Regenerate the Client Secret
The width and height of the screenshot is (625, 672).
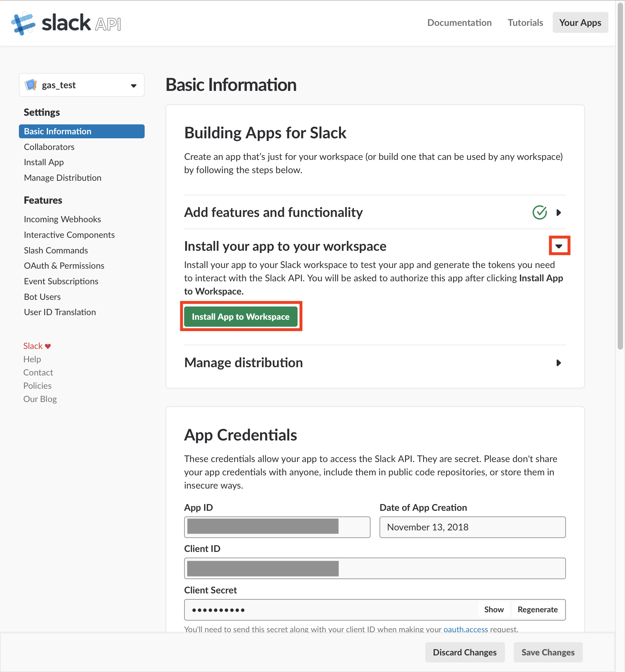click(x=537, y=609)
